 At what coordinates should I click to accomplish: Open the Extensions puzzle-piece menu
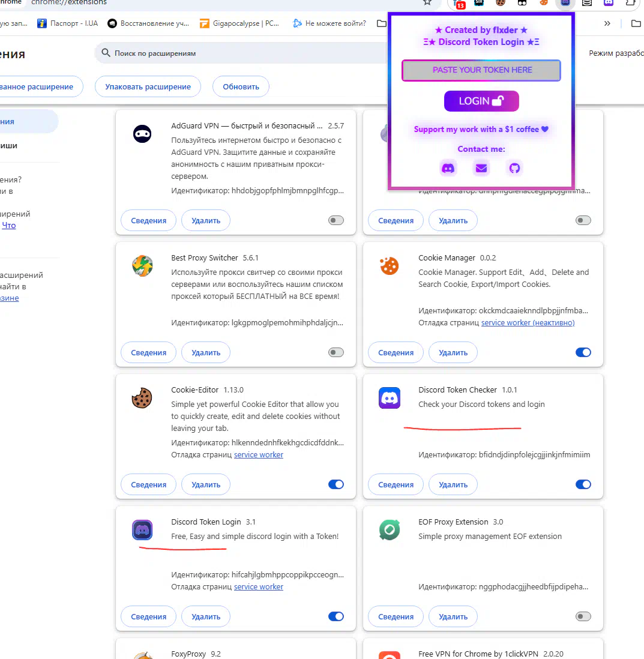pos(631,2)
